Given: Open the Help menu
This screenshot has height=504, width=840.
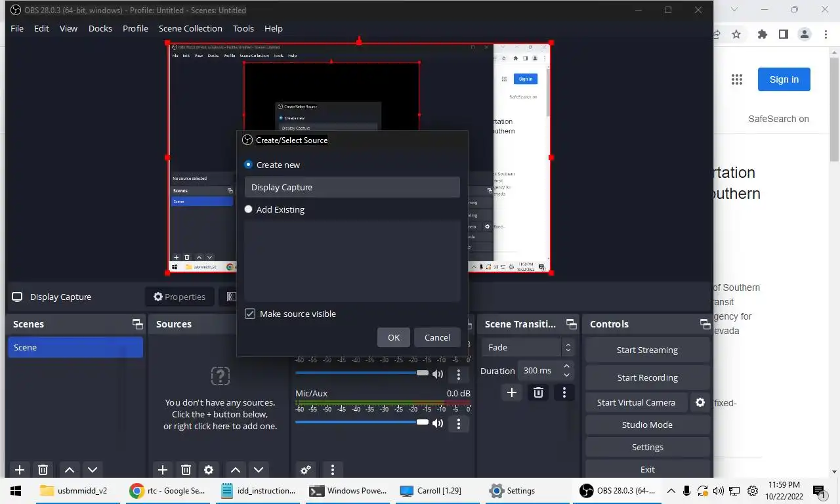Looking at the screenshot, I should click(x=274, y=28).
